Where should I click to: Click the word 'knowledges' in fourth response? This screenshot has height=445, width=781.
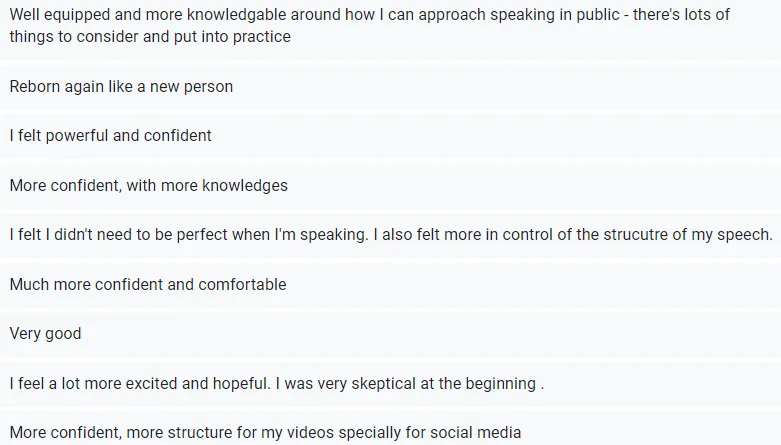pos(245,185)
